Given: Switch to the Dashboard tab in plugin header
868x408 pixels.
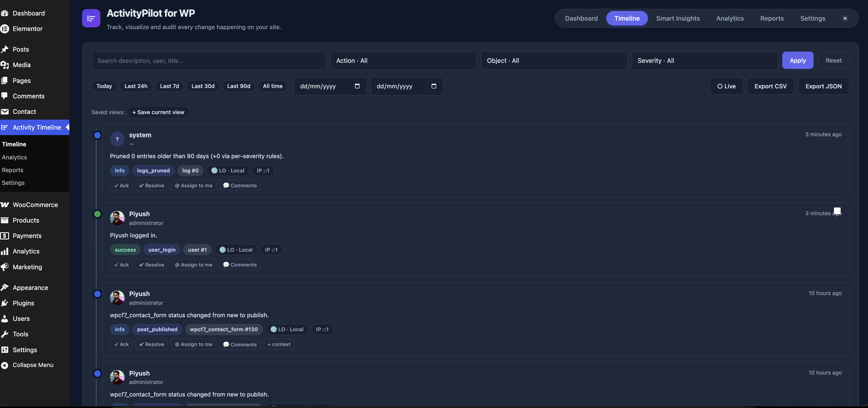Looking at the screenshot, I should pyautogui.click(x=581, y=18).
